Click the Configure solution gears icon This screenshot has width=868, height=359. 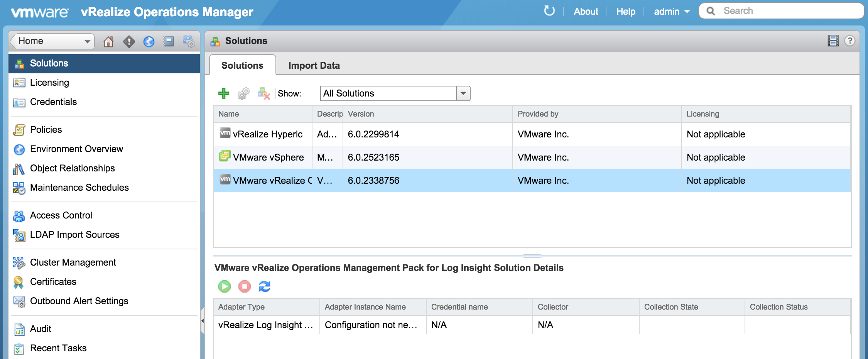243,93
